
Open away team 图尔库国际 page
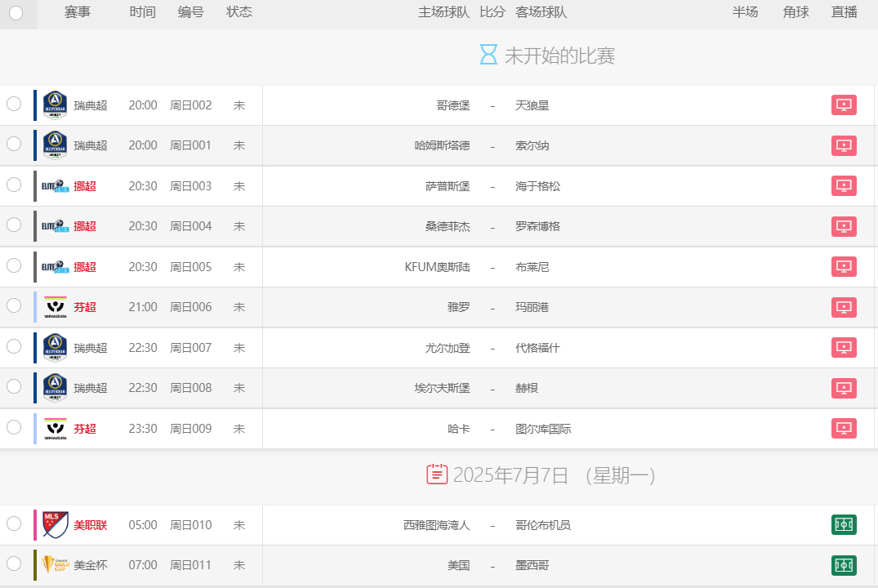pyautogui.click(x=543, y=429)
